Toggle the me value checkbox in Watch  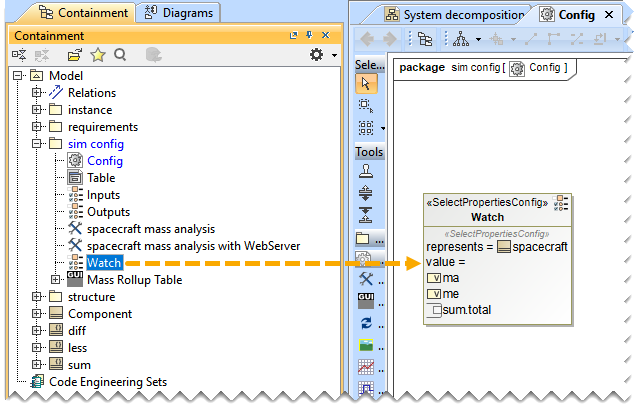[x=434, y=294]
